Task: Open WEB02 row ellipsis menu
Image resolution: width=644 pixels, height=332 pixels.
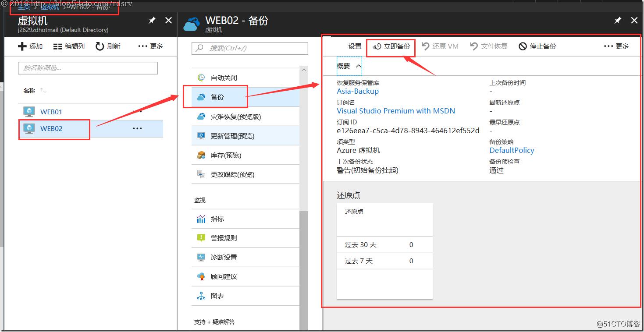Action: [137, 129]
